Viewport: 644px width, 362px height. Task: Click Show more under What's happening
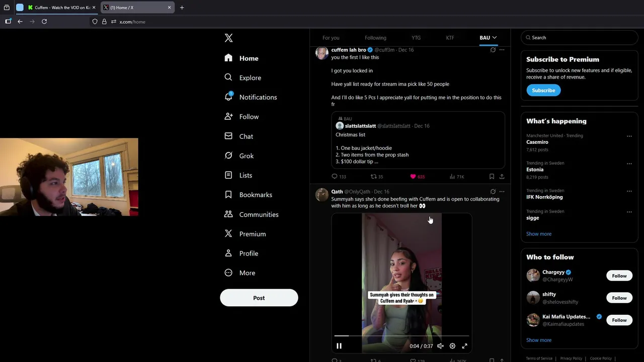coord(539,234)
